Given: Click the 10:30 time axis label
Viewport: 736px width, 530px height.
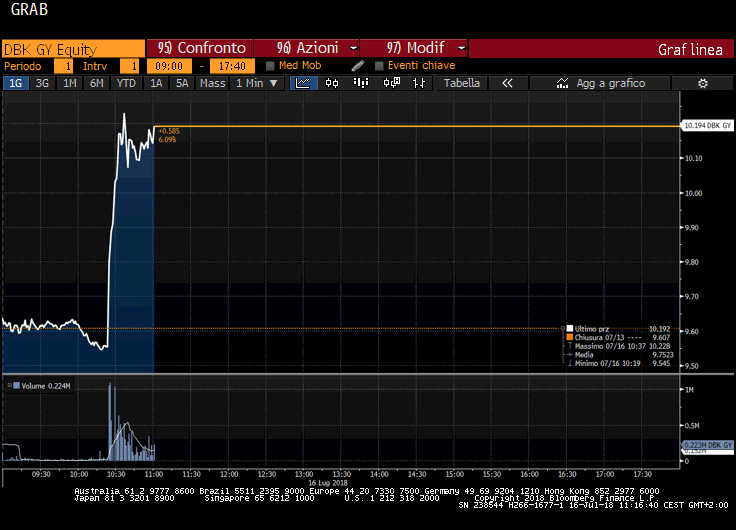Looking at the screenshot, I should [116, 474].
